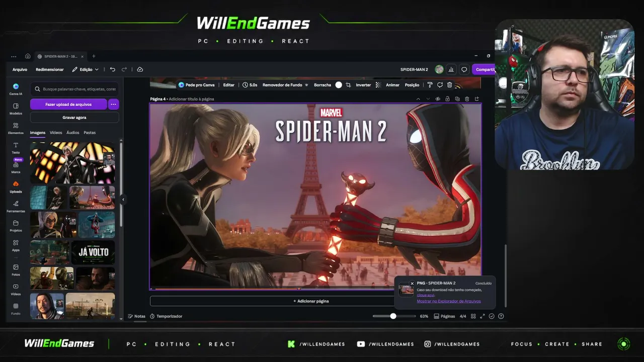Open the comments speech bubble icon
Viewport: 644px width, 362px height.
point(464,69)
